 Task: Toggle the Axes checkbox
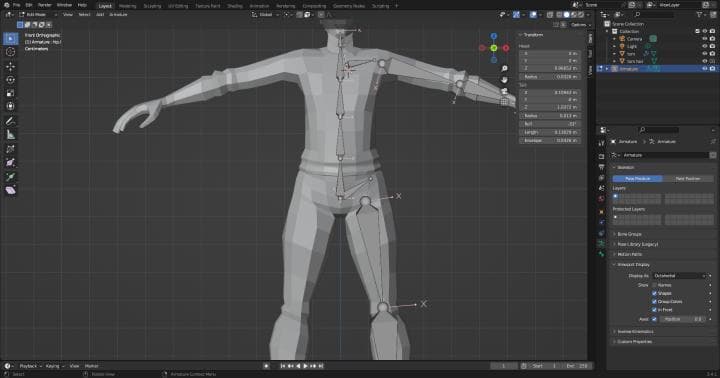coord(654,319)
